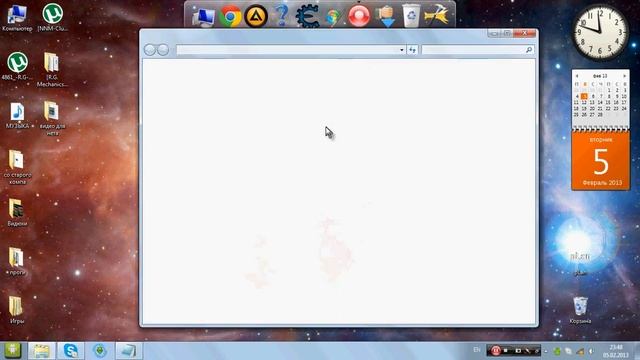Click the red pause button in recorder toolbar
Screen dimensions: 640x360
point(496,351)
